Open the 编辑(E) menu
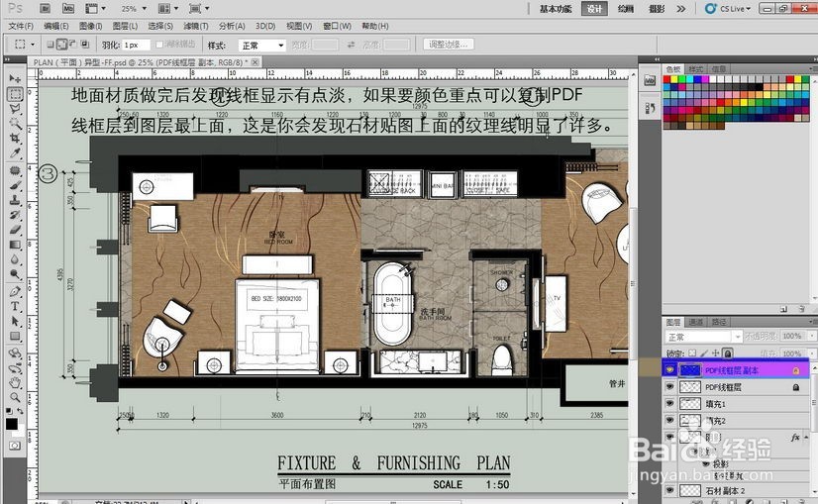Screen dimensions: 818x504 (55, 26)
